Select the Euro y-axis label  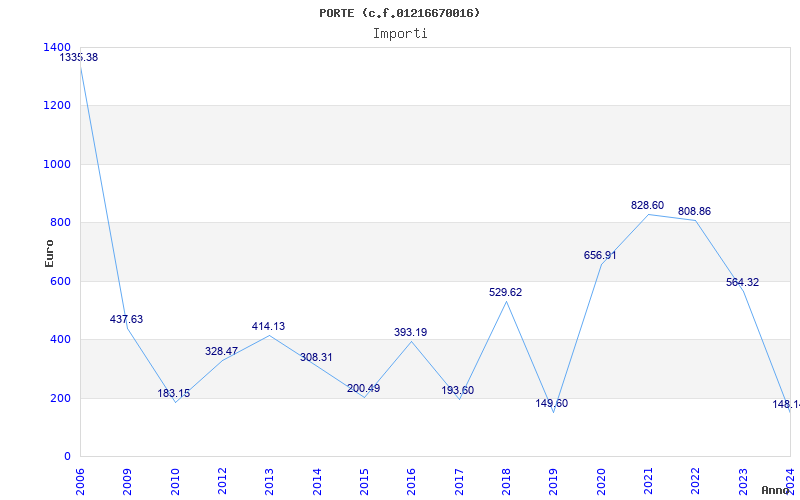(50, 252)
